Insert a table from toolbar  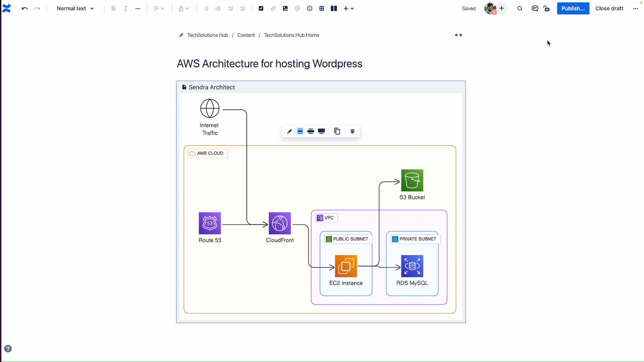[x=321, y=8]
